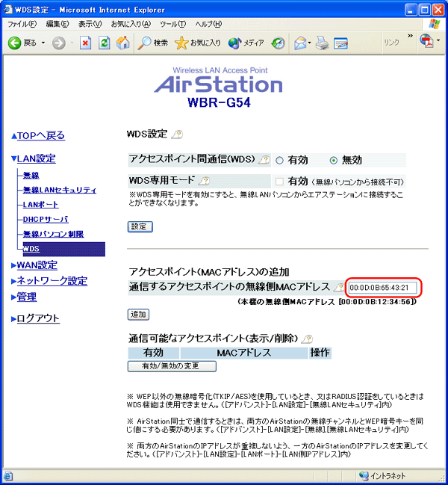Click the Adobe PDF toolbar icon
Image resolution: width=448 pixels, height=485 pixels.
(x=426, y=41)
